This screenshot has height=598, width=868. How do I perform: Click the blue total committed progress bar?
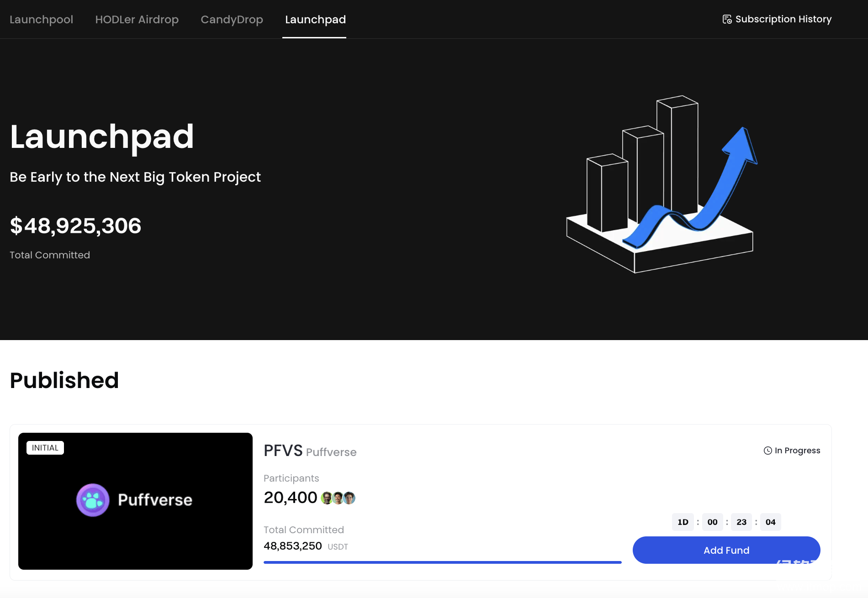pos(442,562)
